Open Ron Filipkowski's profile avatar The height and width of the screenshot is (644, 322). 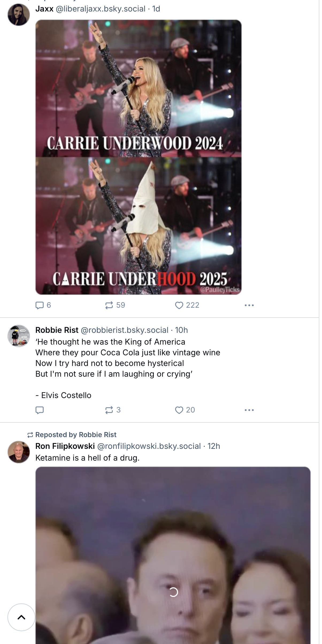tap(19, 452)
